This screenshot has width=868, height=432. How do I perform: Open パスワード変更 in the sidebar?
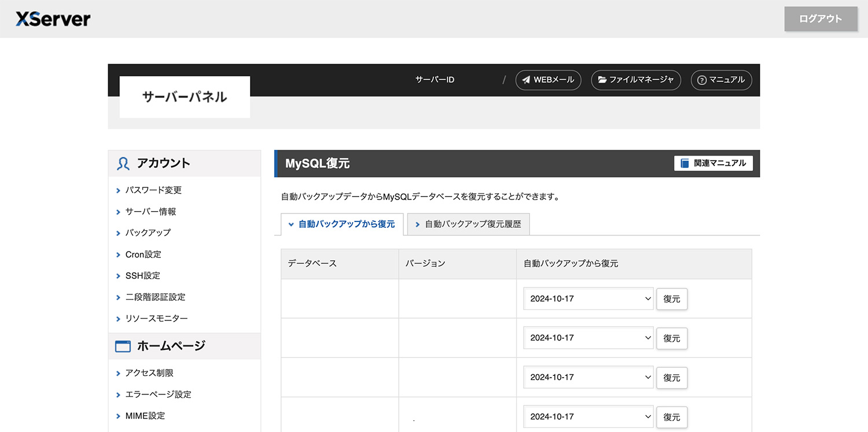tap(153, 190)
